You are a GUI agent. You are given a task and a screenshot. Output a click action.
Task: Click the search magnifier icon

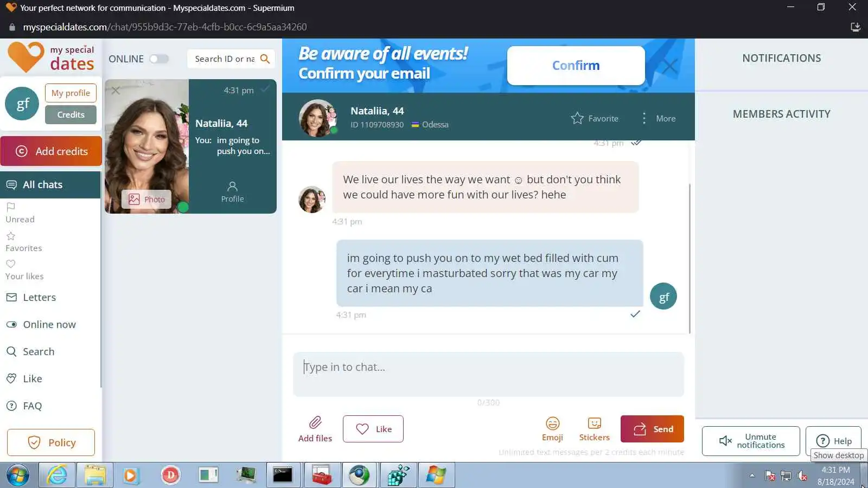[265, 59]
